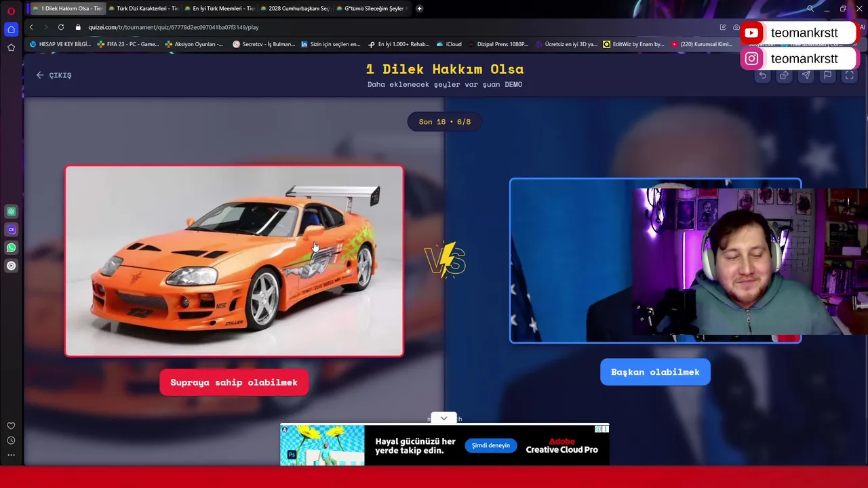
Task: Open the HESAP VE KEY BİLGİ bookmark
Action: pyautogui.click(x=60, y=44)
